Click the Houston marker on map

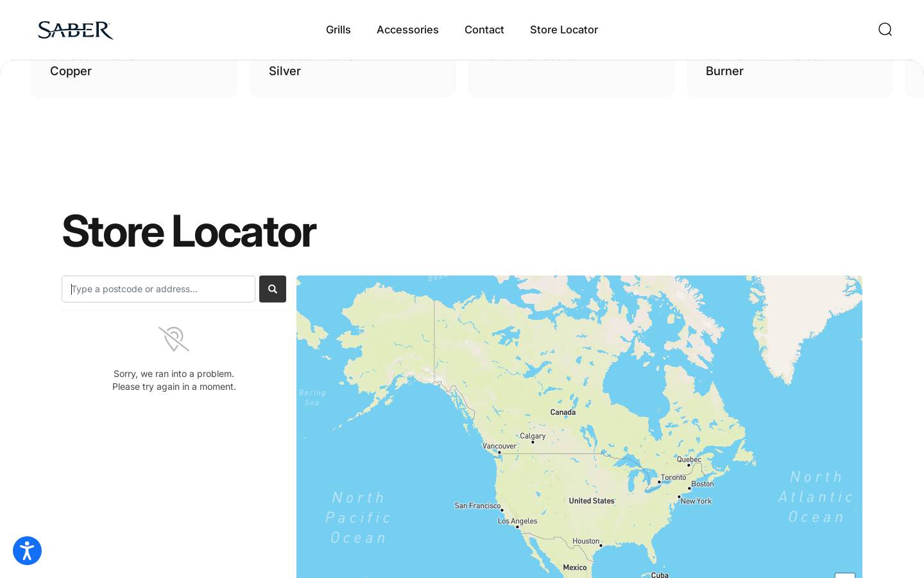click(601, 545)
